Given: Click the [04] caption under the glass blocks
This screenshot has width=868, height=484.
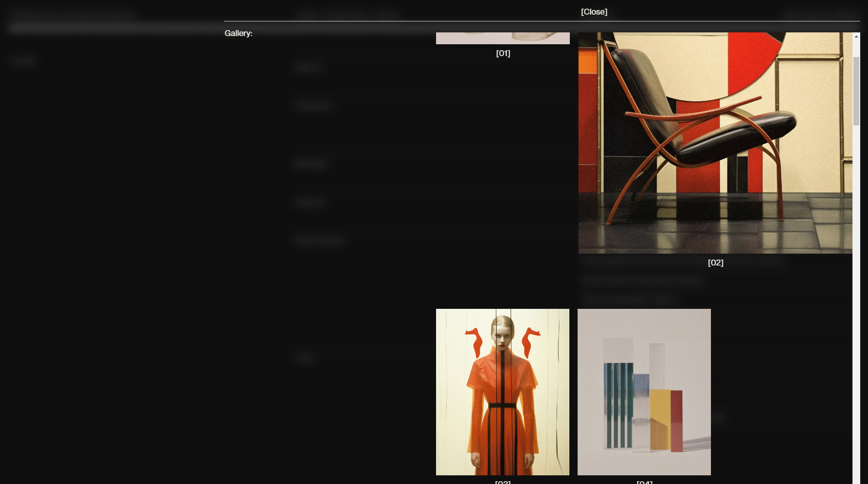Looking at the screenshot, I should (644, 482).
